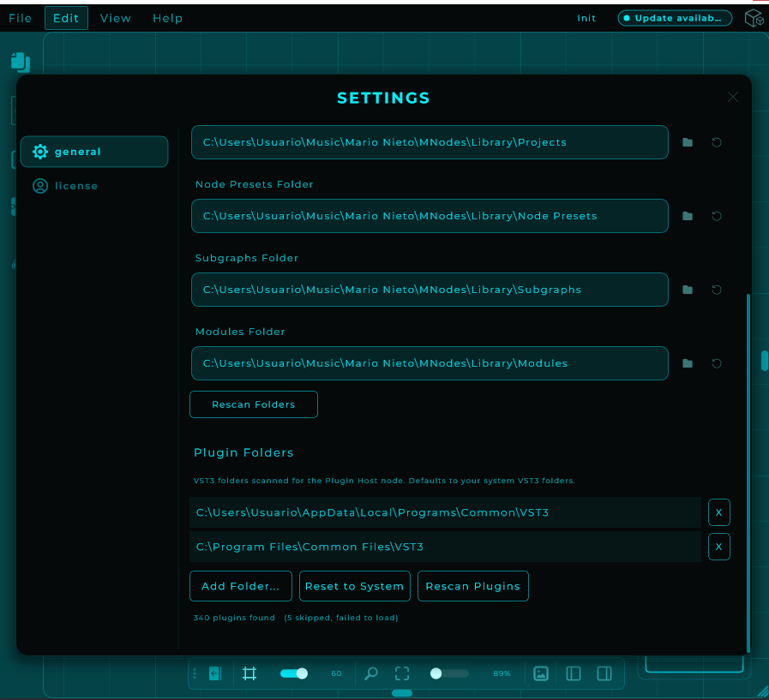This screenshot has height=700, width=769.
Task: Click the toolbar drag handle dots
Action: pos(195,673)
